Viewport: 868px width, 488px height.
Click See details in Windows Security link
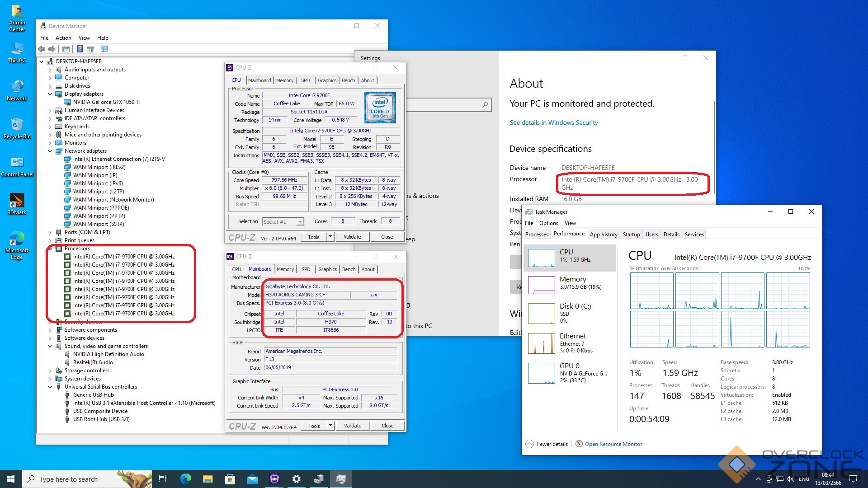(553, 122)
